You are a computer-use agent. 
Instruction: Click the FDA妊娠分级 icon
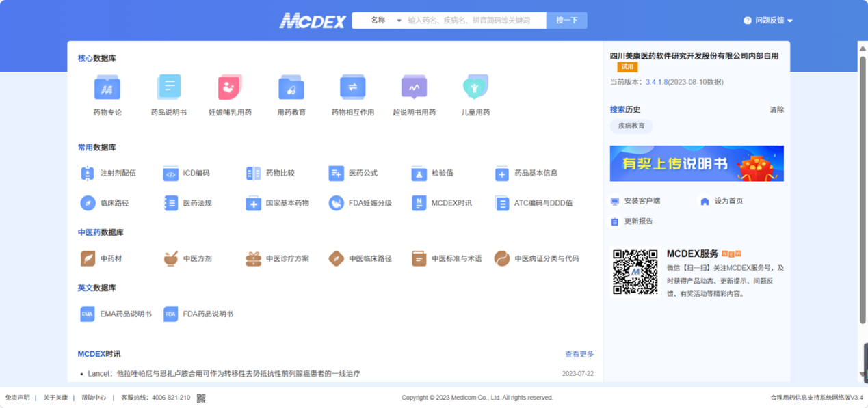point(336,203)
